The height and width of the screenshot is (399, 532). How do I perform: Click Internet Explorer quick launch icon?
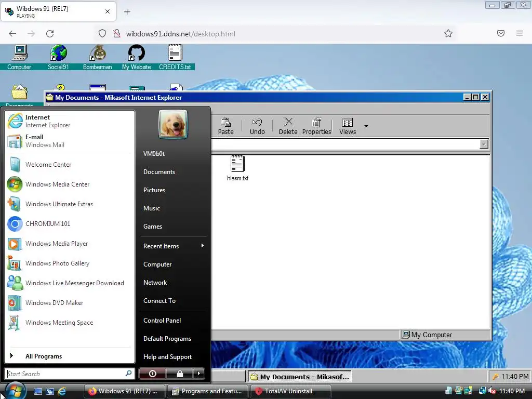[x=62, y=391]
